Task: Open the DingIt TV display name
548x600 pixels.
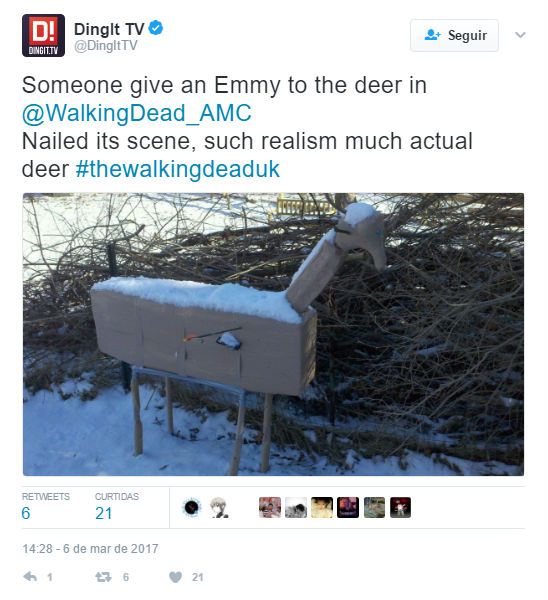Action: pos(109,29)
